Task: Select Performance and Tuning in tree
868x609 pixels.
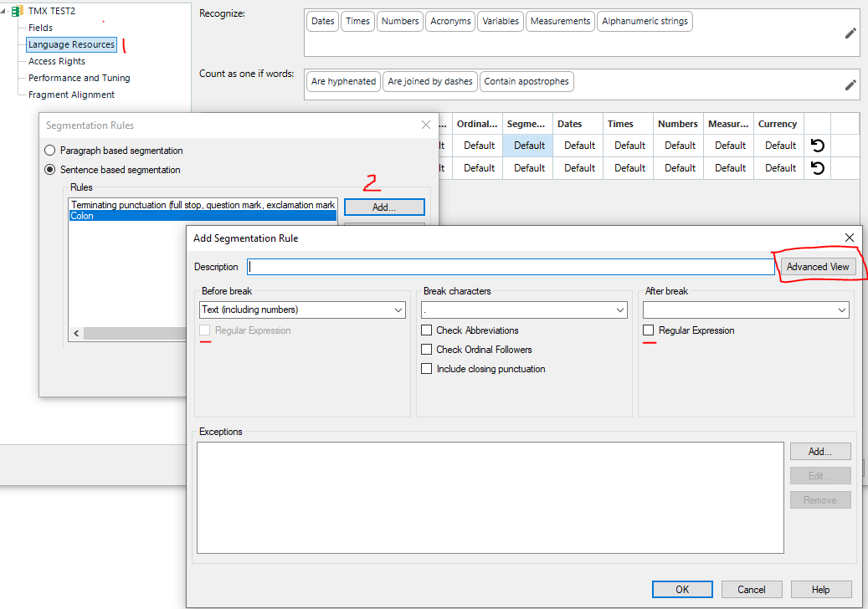Action: [x=80, y=78]
